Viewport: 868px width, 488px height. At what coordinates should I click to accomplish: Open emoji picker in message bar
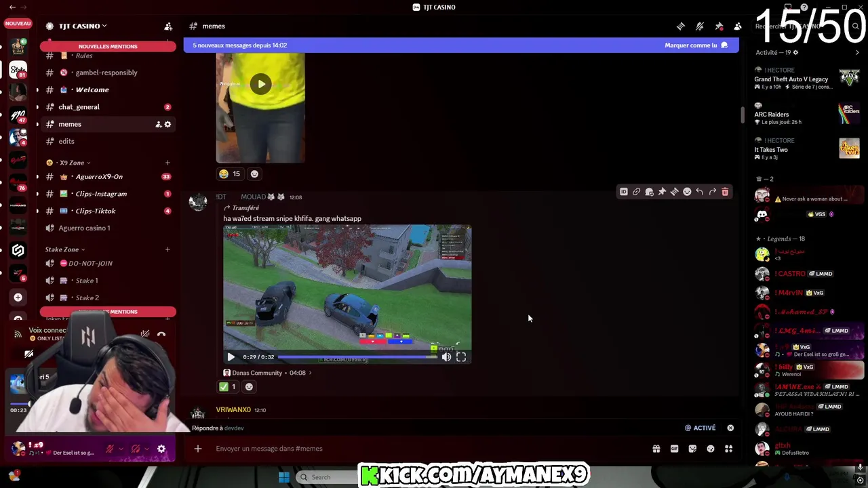click(711, 449)
